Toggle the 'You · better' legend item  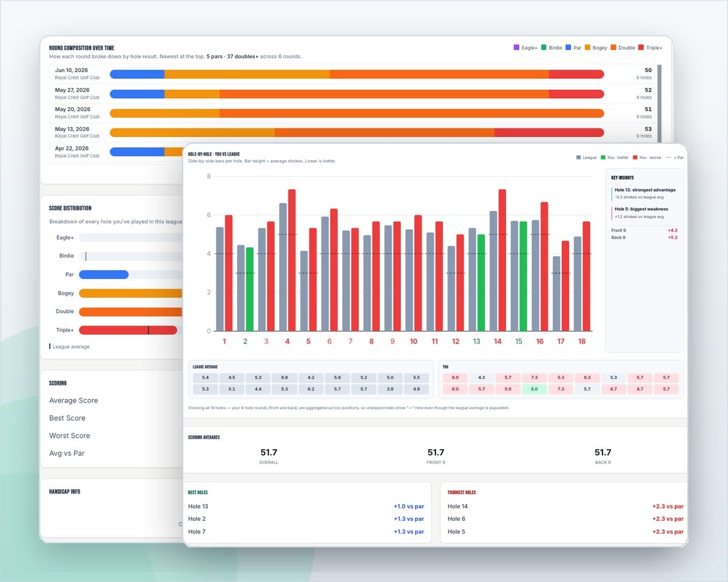615,158
